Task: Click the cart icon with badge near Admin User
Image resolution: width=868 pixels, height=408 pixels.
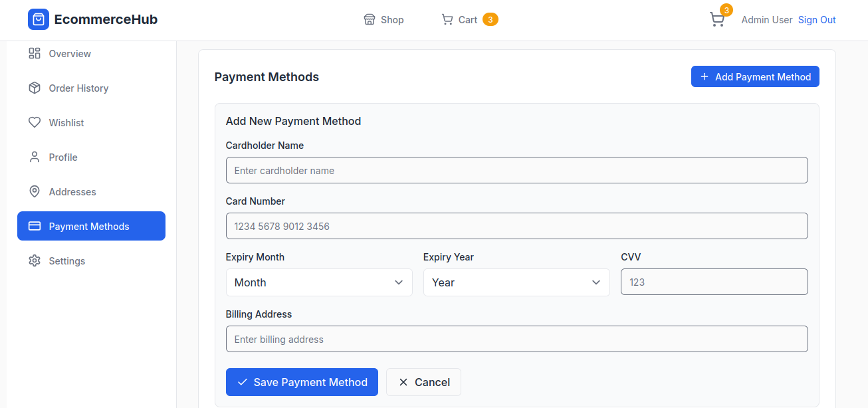Action: tap(717, 20)
